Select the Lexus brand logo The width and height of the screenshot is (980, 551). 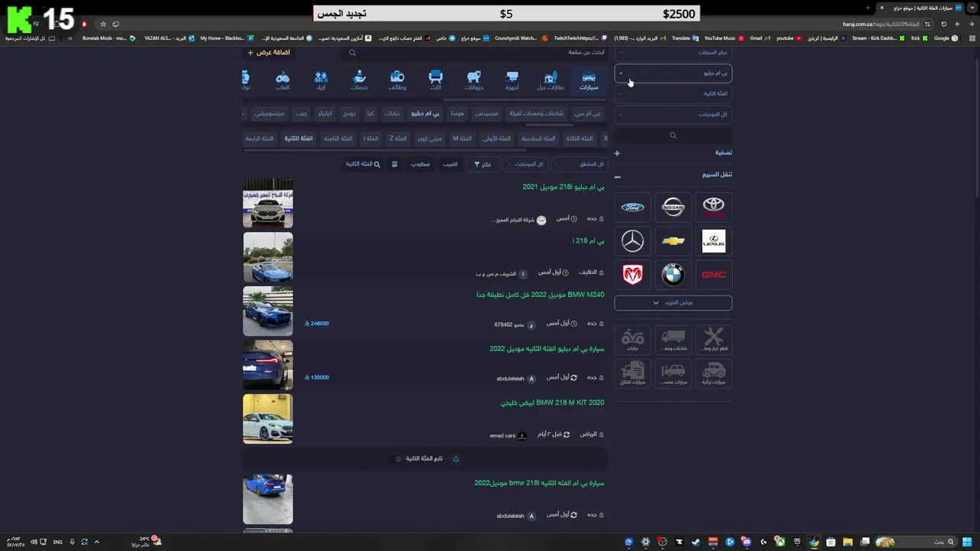[x=714, y=241]
